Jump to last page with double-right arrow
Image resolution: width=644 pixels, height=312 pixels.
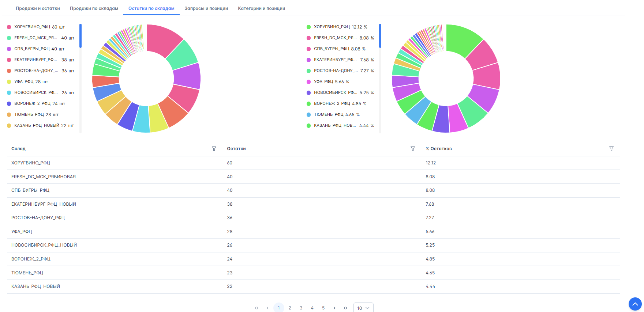pyautogui.click(x=345, y=308)
